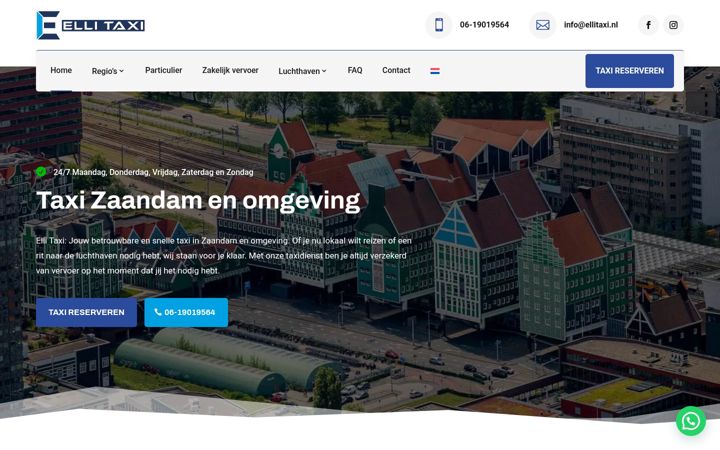Go to the Home page

tap(61, 70)
